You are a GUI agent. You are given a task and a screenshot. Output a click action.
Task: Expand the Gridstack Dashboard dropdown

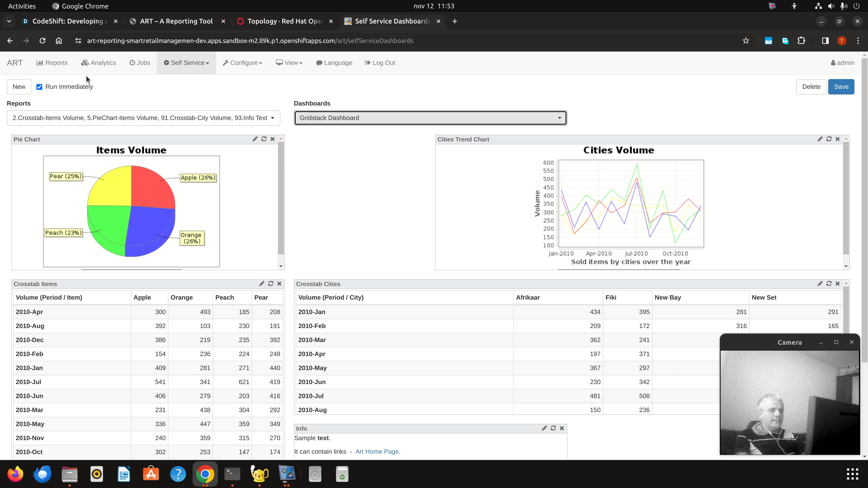click(430, 118)
